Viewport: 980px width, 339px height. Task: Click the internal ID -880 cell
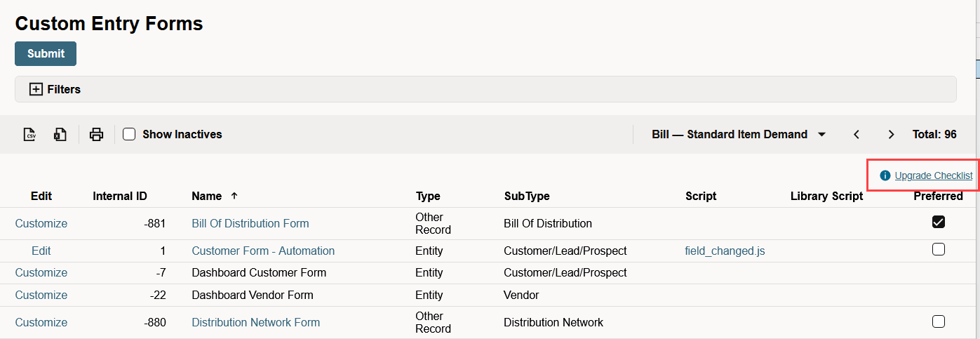[155, 322]
